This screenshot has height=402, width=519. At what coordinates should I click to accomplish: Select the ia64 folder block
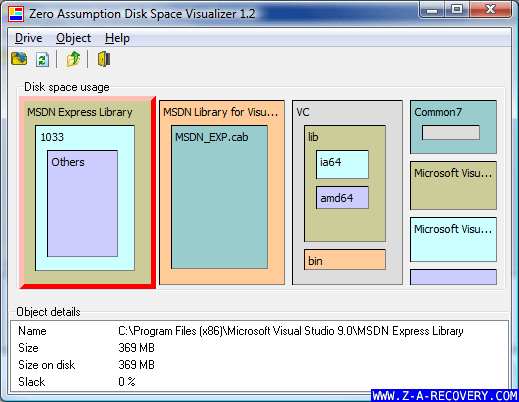[342, 164]
